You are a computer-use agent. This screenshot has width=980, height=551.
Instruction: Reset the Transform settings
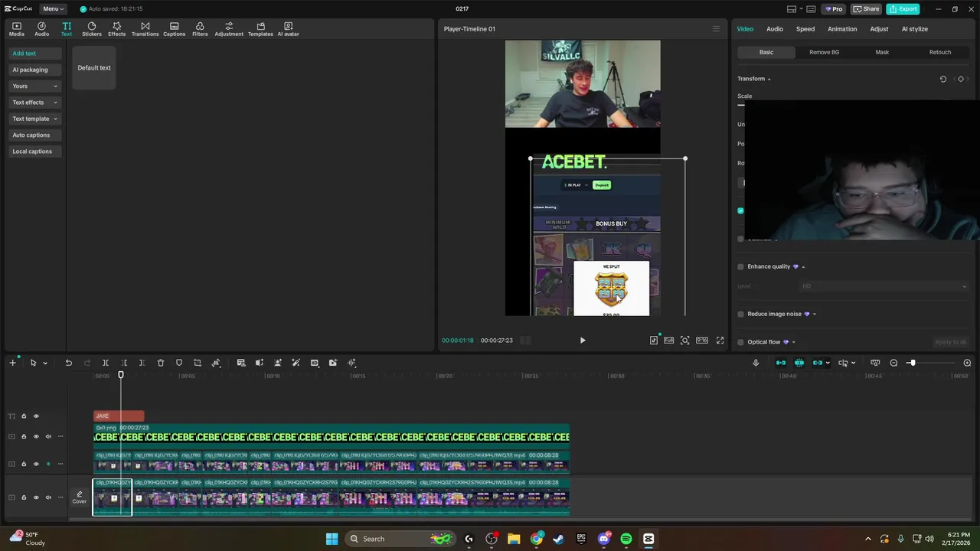click(x=943, y=79)
